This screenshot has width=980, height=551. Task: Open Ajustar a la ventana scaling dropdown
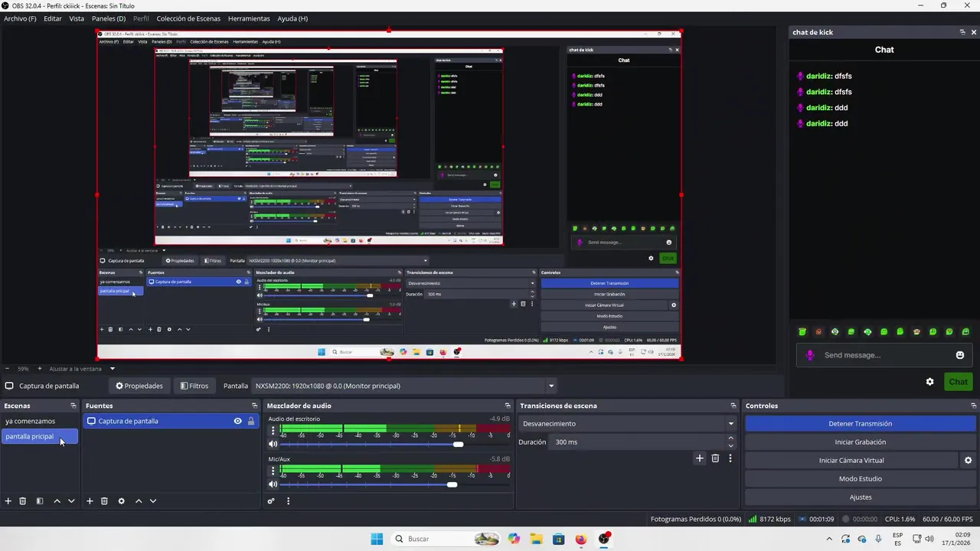click(82, 369)
